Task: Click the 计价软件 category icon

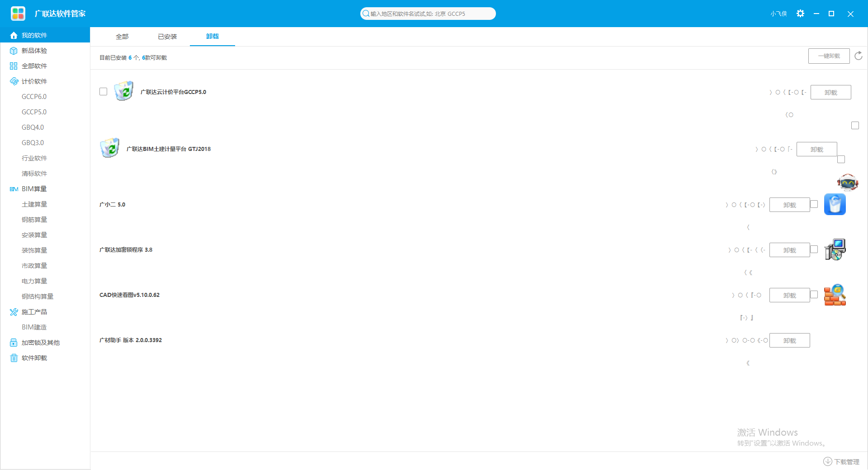Action: [x=14, y=81]
